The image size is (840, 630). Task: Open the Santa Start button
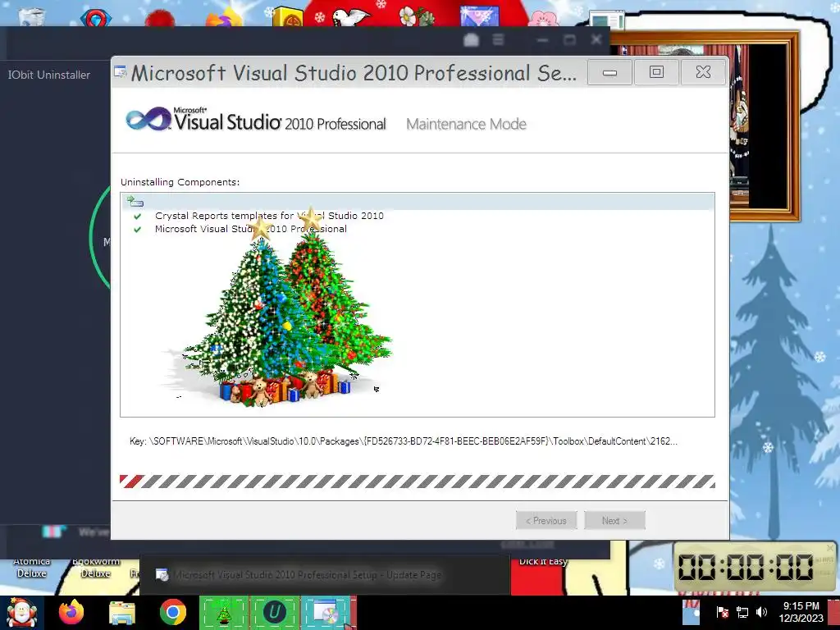pyautogui.click(x=21, y=612)
